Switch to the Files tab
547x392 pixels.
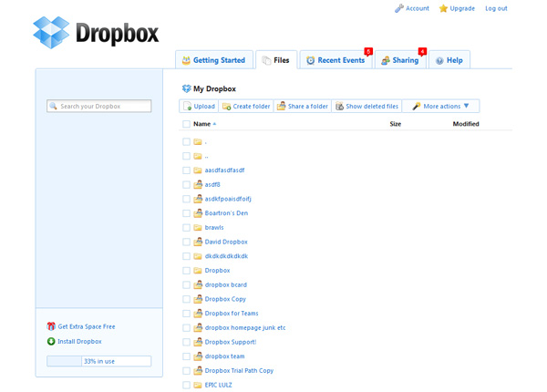(x=276, y=60)
